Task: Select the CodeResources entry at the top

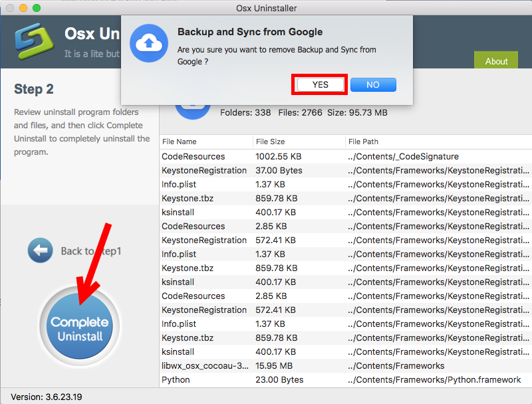Action: [190, 156]
